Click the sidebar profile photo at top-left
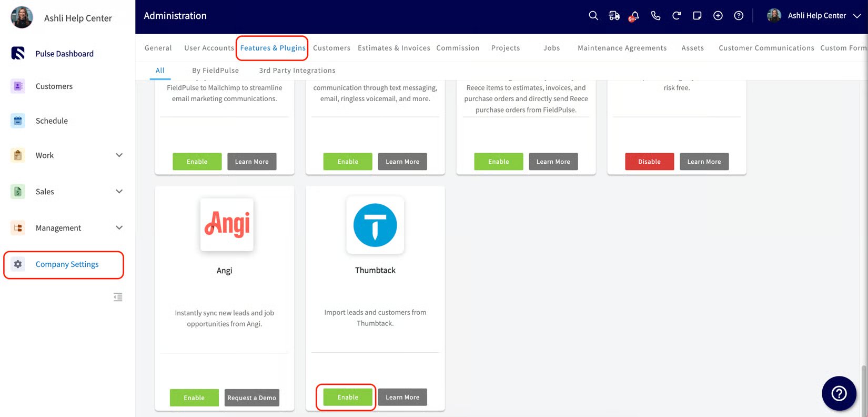 click(x=22, y=17)
